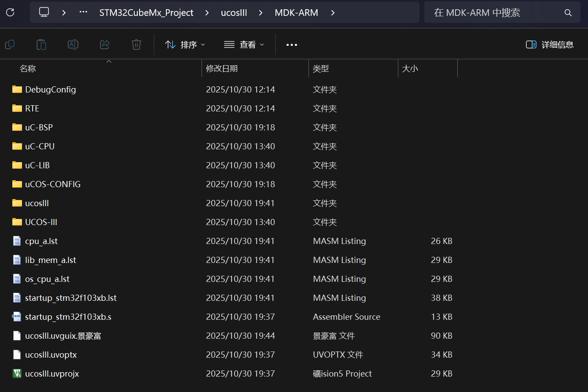
Task: Click the uC-LIB folder name
Action: [x=37, y=165]
